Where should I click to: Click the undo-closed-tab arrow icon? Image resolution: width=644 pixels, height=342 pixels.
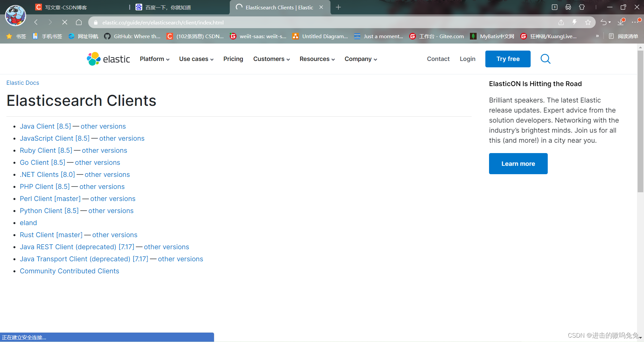(x=603, y=22)
